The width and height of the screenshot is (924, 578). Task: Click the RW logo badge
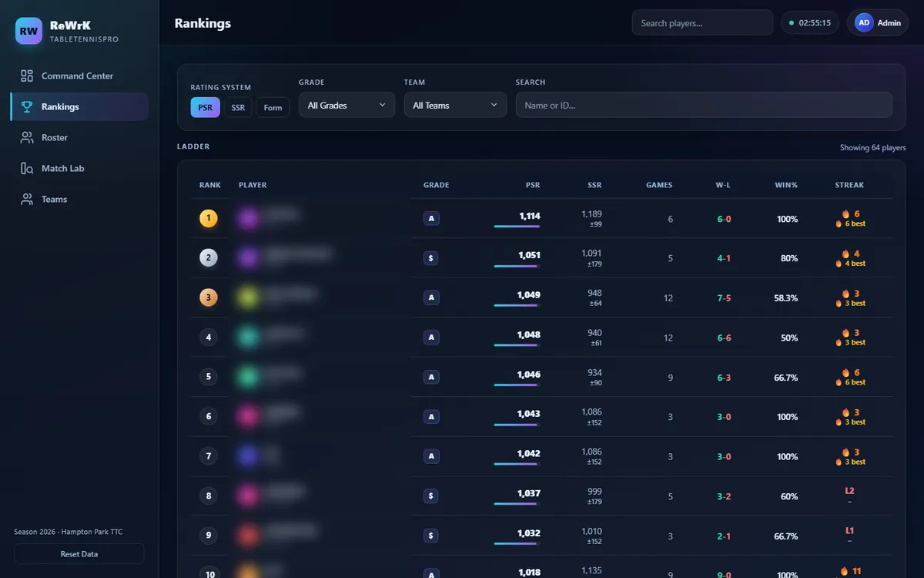tap(28, 31)
